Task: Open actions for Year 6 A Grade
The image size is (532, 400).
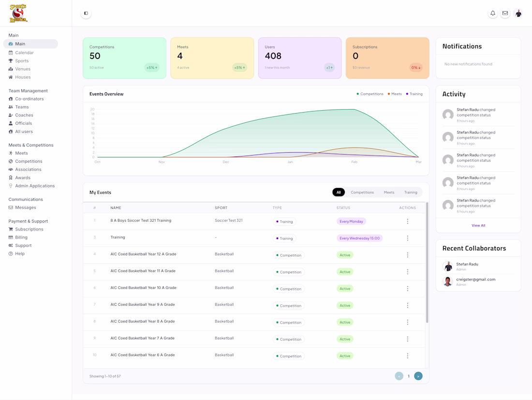Action: [x=408, y=356]
